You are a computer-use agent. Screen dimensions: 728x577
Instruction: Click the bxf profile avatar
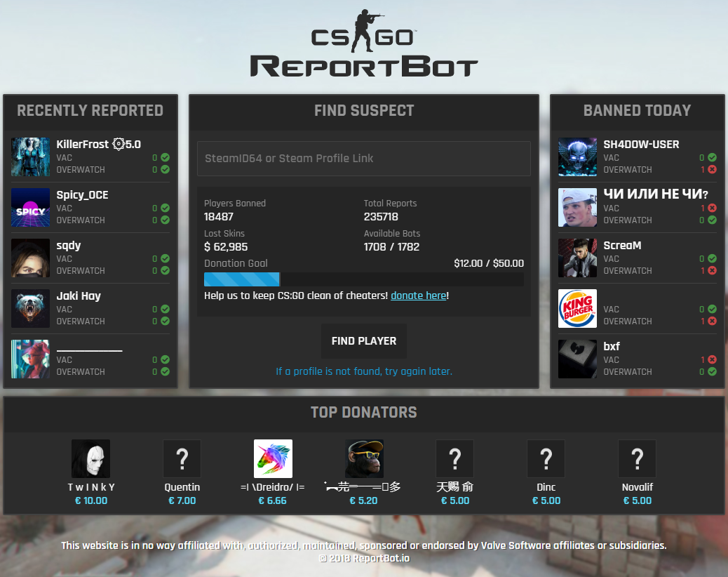577,359
